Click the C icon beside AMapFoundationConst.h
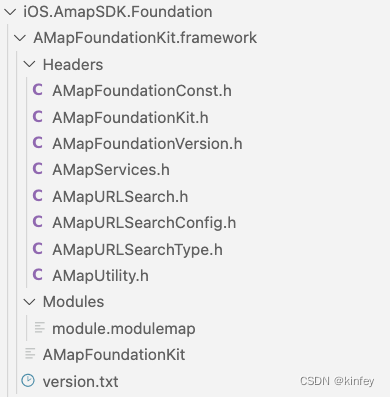This screenshot has width=390, height=397. [x=37, y=90]
